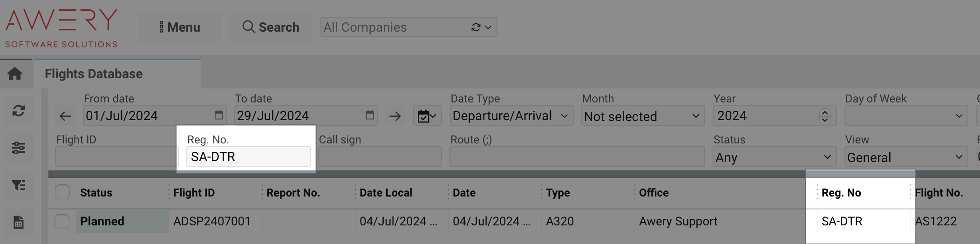
Task: Open the To date calendar picker
Action: pyautogui.click(x=370, y=115)
